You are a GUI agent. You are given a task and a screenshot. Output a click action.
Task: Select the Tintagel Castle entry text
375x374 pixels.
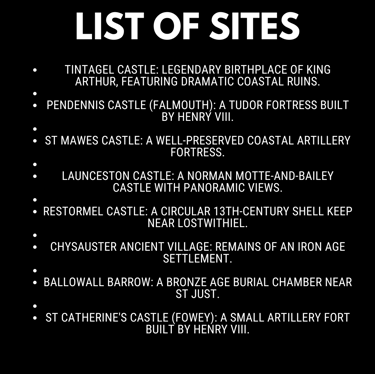pyautogui.click(x=198, y=76)
